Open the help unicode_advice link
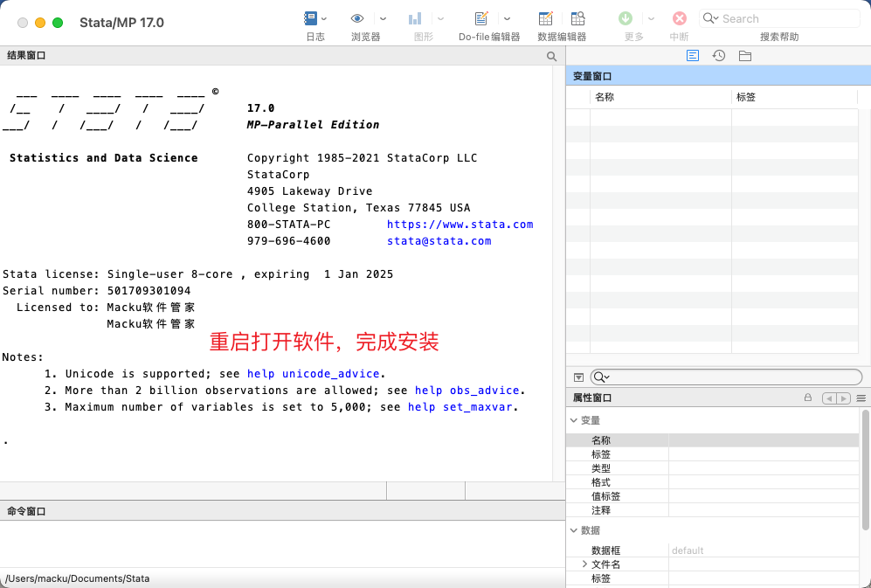871x588 pixels. 314,374
